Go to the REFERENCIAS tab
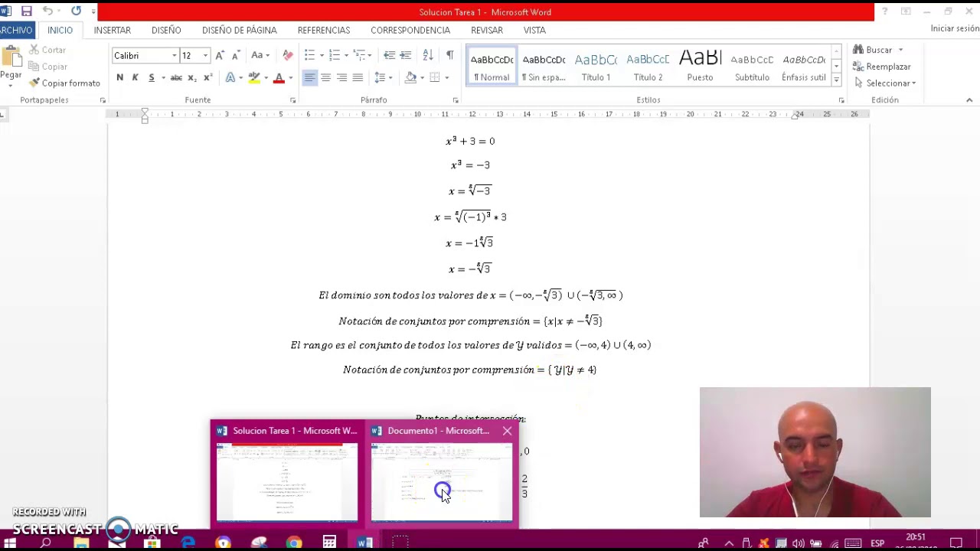 pyautogui.click(x=324, y=30)
